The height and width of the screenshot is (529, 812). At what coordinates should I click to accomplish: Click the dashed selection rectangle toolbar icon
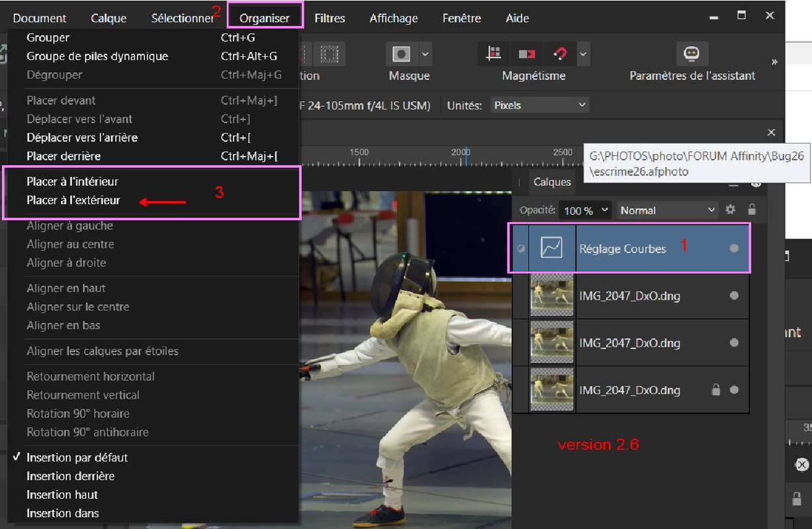pos(328,54)
